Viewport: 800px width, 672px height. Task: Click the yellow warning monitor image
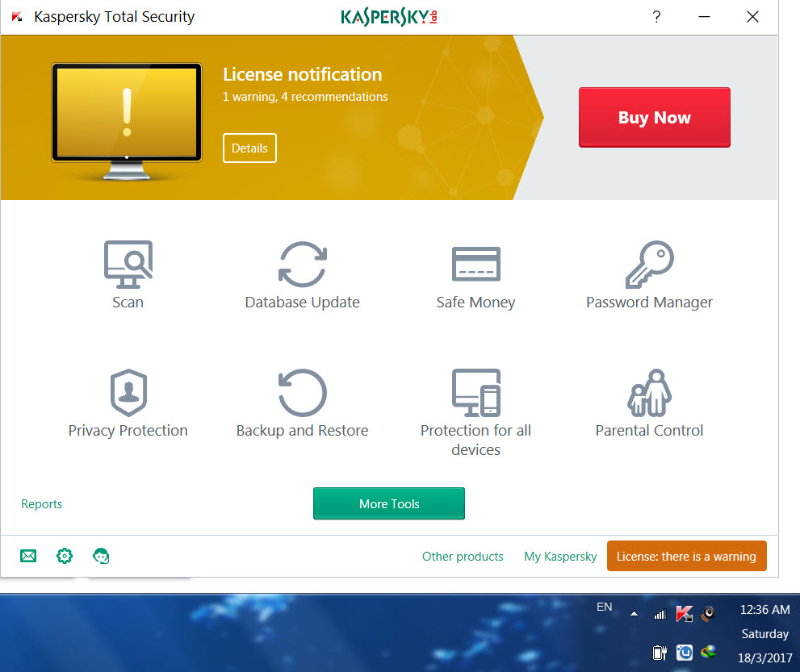click(x=127, y=121)
